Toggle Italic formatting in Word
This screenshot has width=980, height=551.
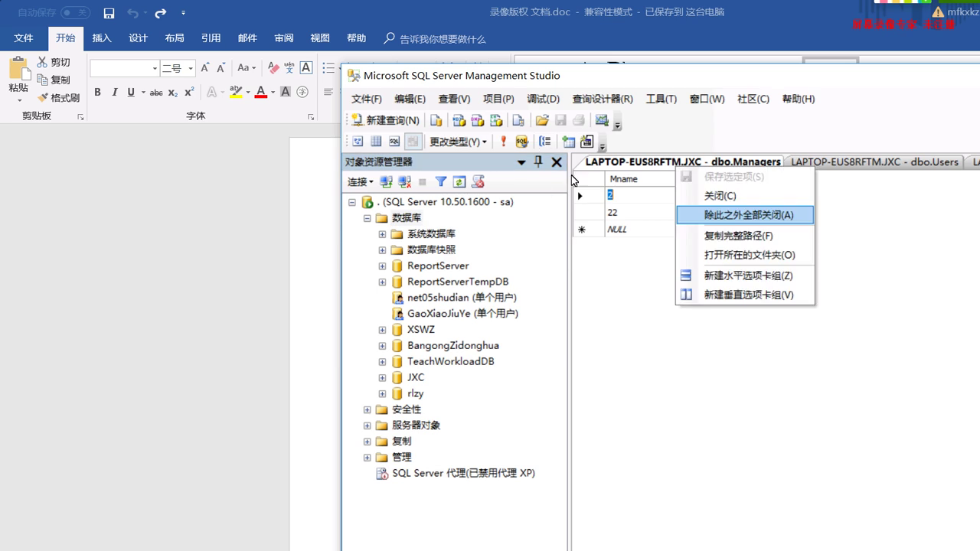click(x=115, y=92)
